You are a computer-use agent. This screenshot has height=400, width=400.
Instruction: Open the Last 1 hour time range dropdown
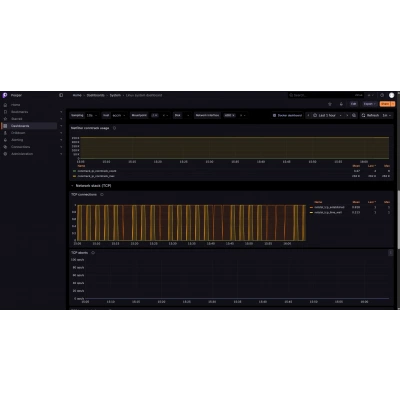(328, 115)
